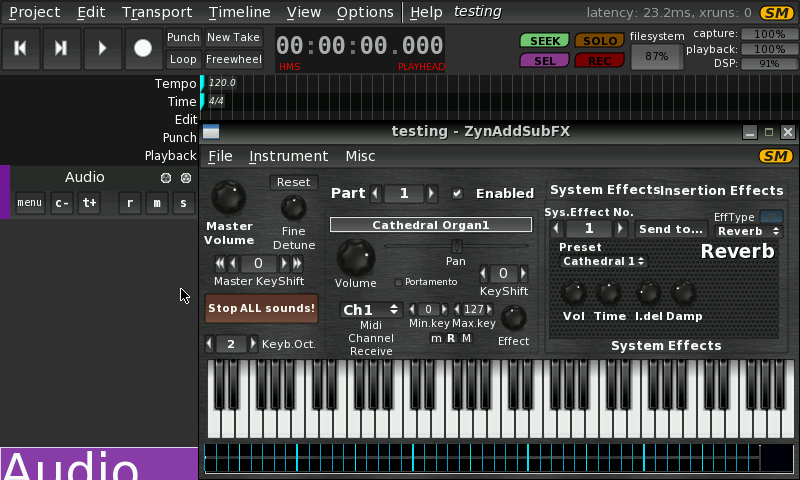Image resolution: width=800 pixels, height=480 pixels.
Task: Click the Master Volume knob
Action: click(x=229, y=197)
